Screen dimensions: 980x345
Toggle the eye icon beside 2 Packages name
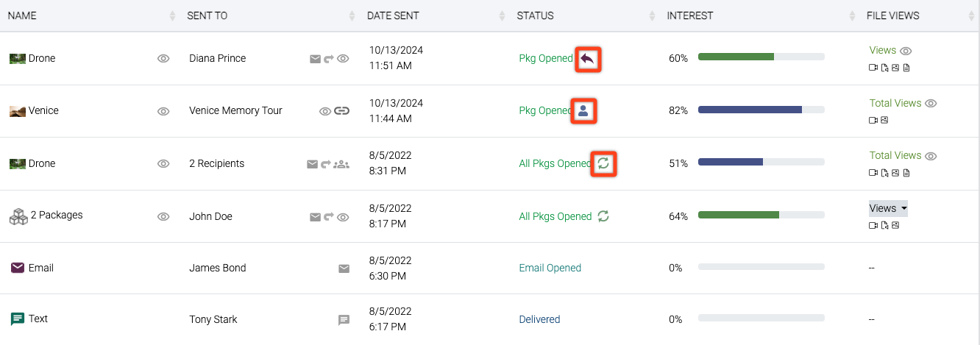[x=163, y=217]
